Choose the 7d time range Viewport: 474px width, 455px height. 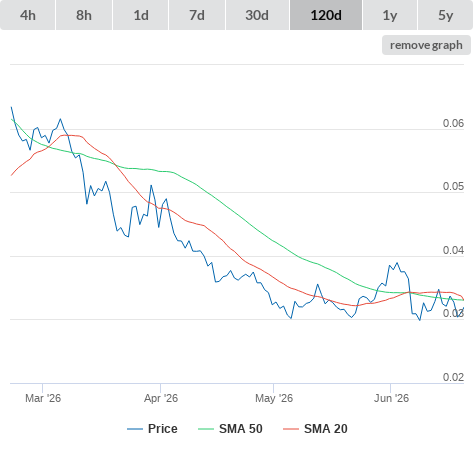tap(197, 15)
